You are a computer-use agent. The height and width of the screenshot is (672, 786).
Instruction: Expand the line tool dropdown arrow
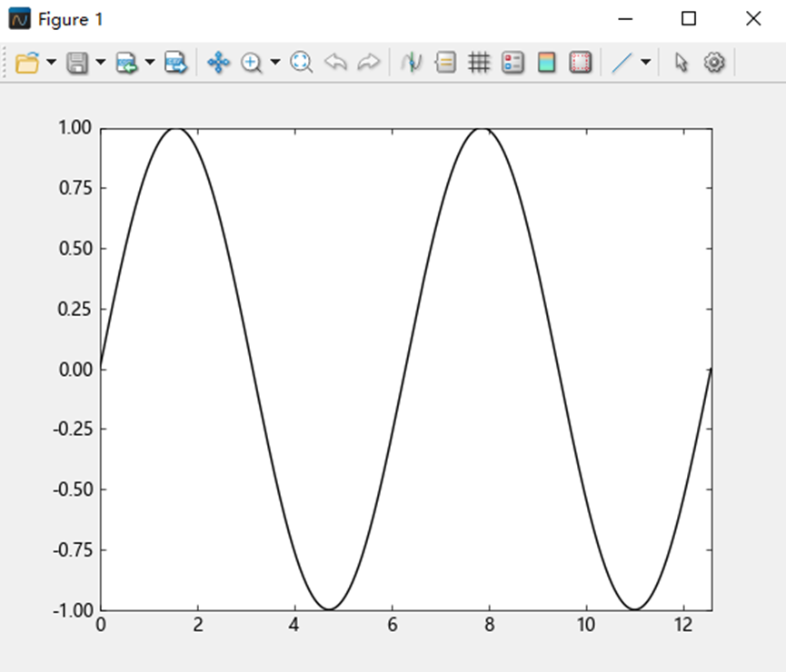point(646,62)
